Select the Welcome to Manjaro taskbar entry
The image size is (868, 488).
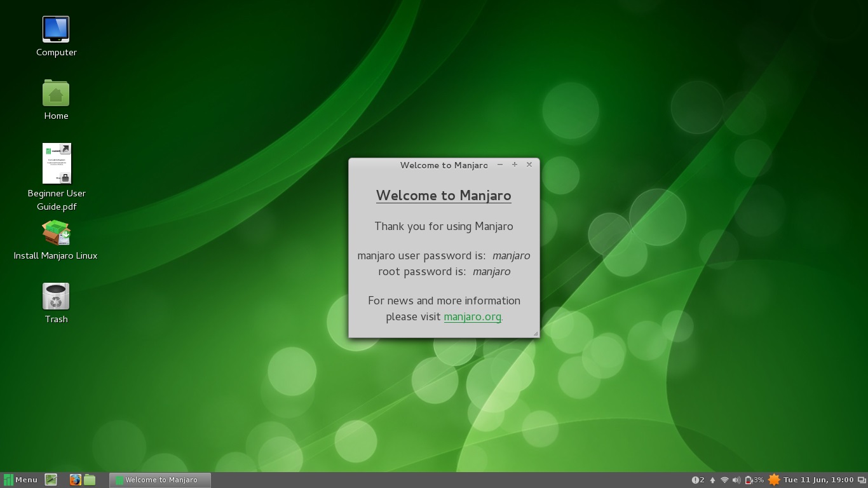[x=160, y=480]
